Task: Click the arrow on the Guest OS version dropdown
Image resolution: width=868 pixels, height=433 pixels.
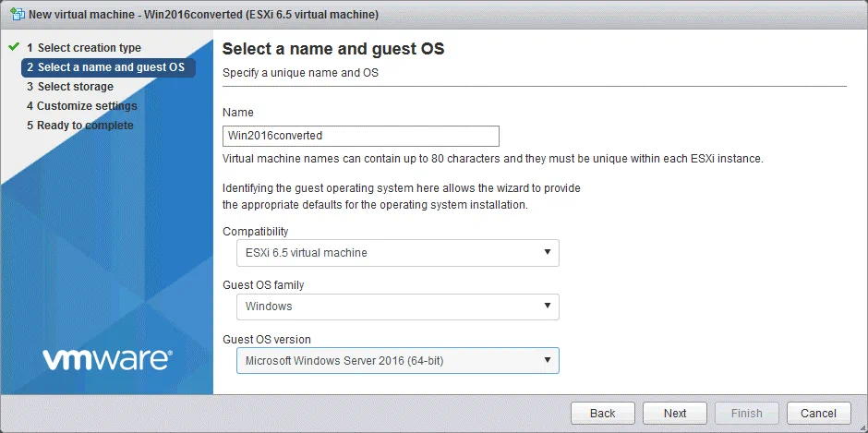Action: click(x=547, y=360)
